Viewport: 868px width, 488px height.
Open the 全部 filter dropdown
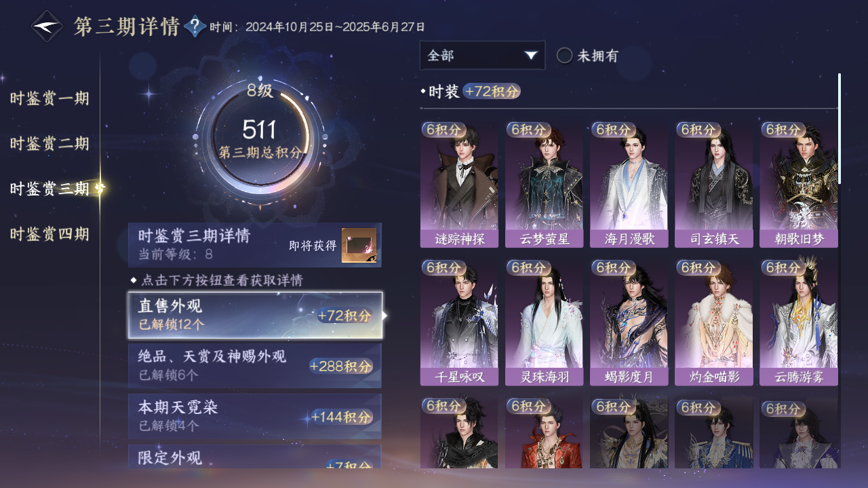[x=482, y=55]
